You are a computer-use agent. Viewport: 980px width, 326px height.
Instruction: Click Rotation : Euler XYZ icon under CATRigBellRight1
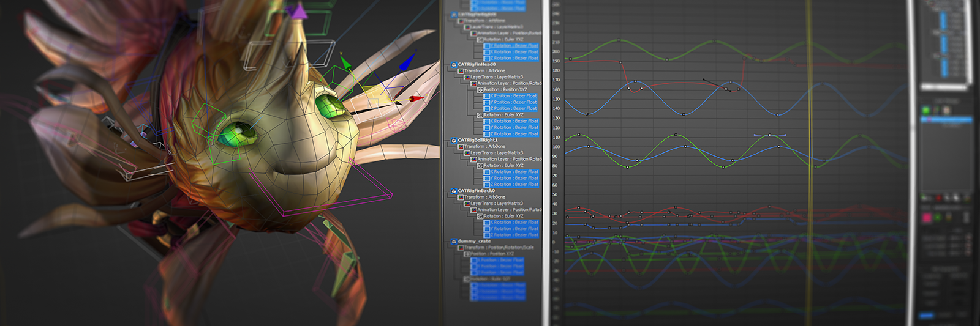[x=480, y=166]
